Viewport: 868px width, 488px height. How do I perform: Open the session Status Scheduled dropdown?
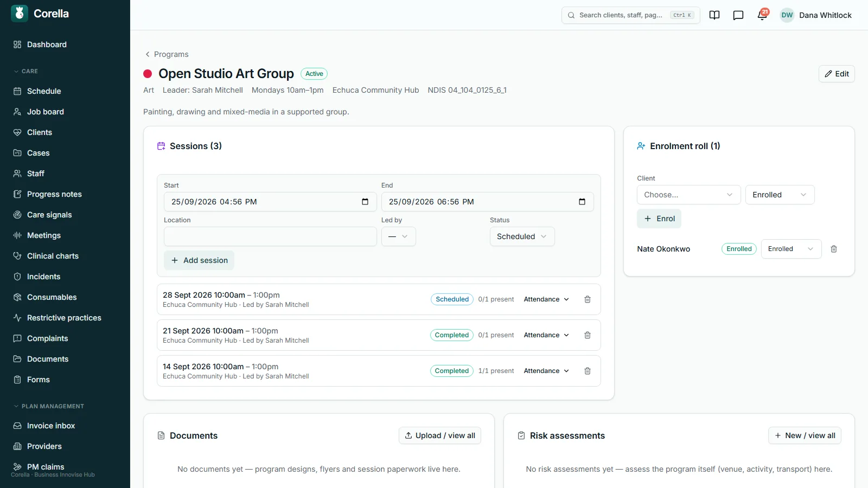[x=522, y=236]
